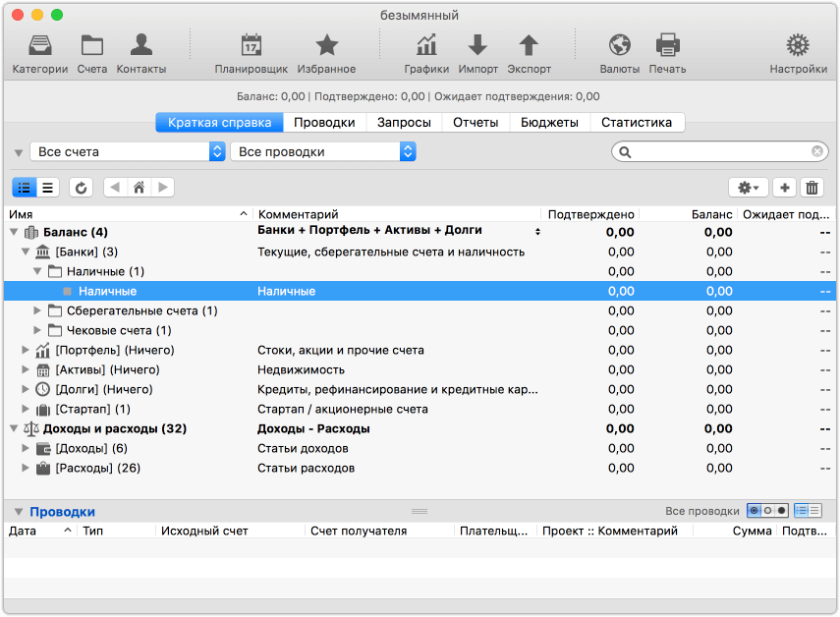
Task: Open the Категории toolbar icon
Action: pyautogui.click(x=40, y=45)
